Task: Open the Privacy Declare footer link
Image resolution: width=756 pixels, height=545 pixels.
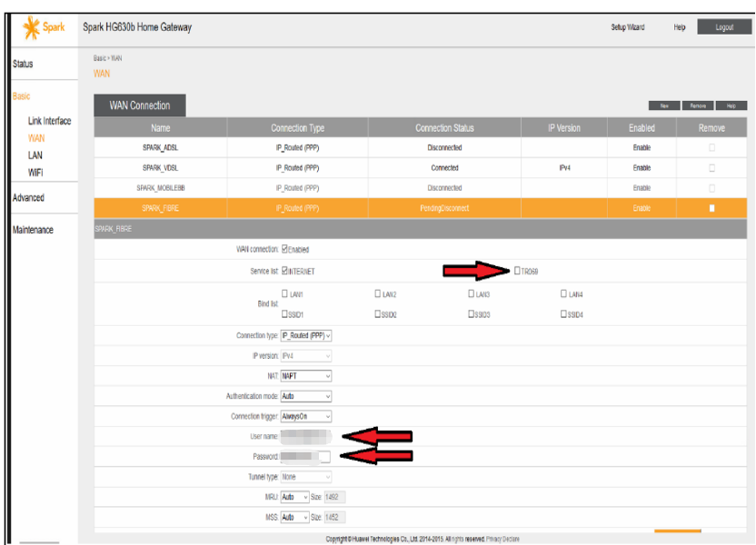Action: coord(502,539)
